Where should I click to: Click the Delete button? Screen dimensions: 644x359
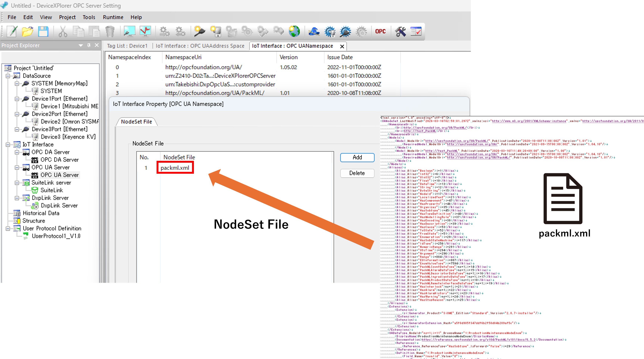click(x=357, y=173)
